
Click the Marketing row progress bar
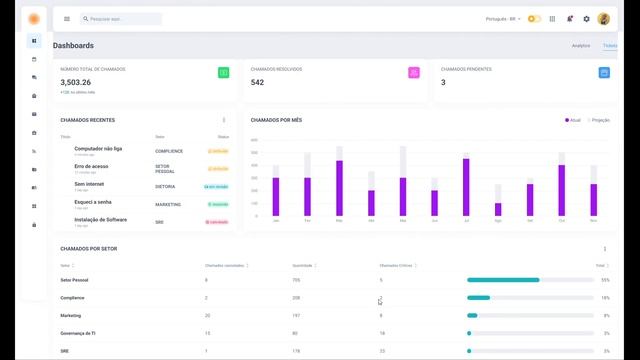click(530, 316)
